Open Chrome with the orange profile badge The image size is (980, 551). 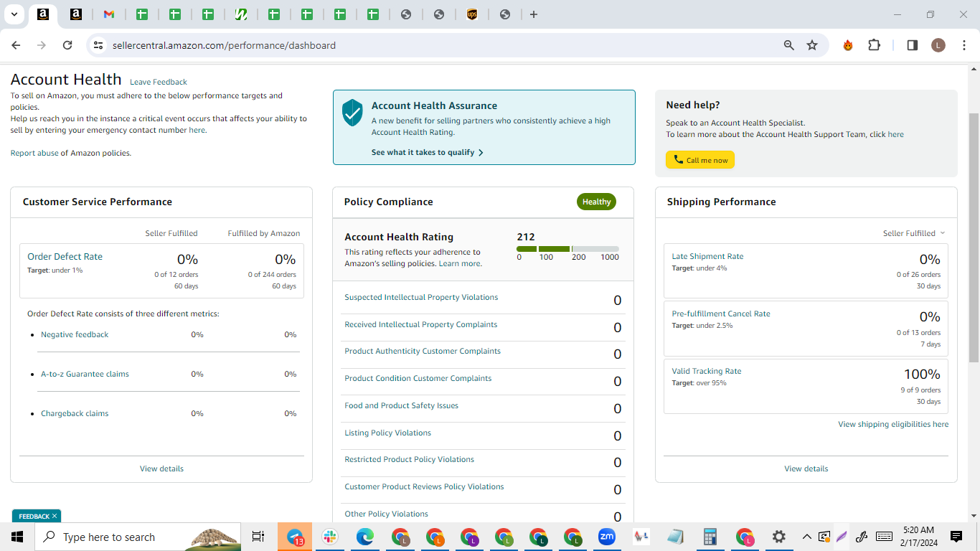click(x=435, y=537)
